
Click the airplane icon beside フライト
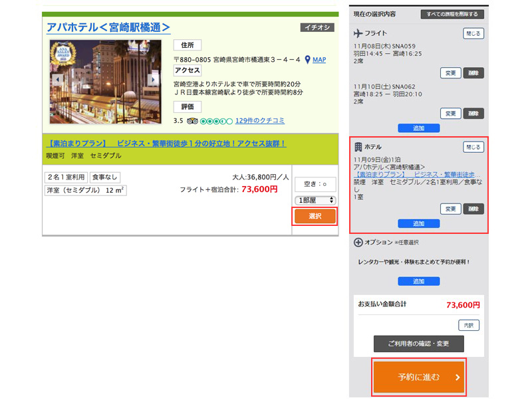[x=358, y=33]
